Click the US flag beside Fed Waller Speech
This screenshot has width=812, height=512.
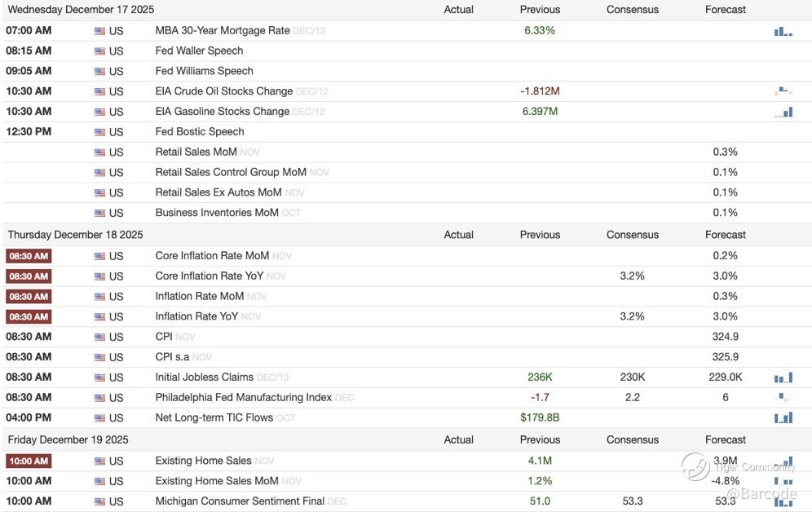tap(100, 51)
